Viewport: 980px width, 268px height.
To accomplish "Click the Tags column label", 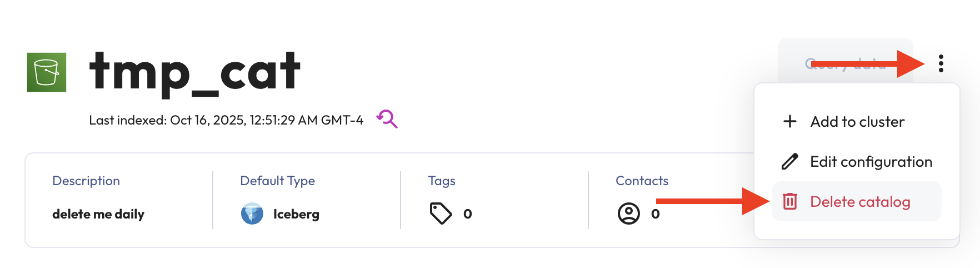I will [442, 181].
